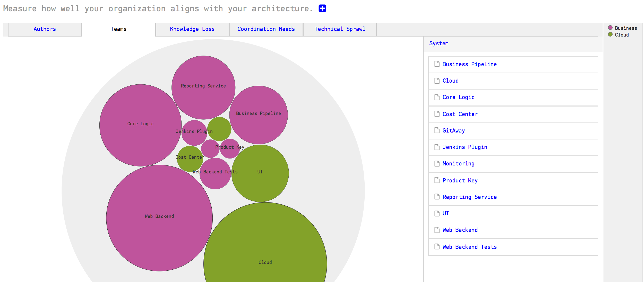
Task: Open Cost Center in system list
Action: tap(460, 114)
